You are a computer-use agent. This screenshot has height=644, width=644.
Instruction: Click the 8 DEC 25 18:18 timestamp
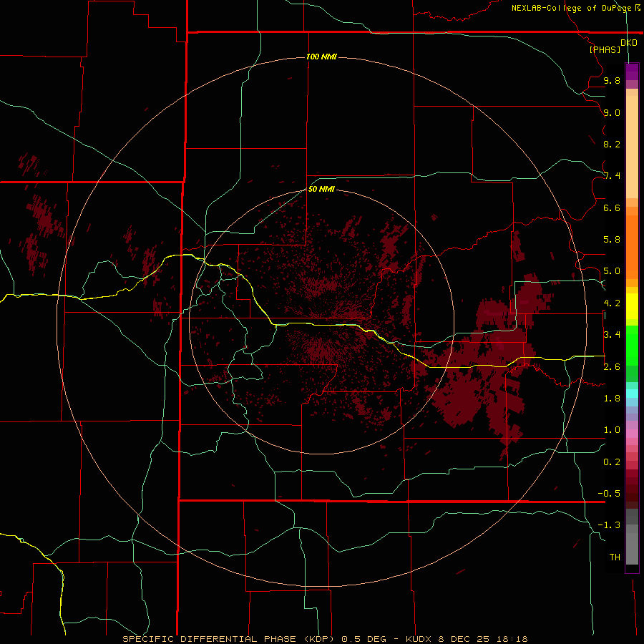tap(483, 639)
